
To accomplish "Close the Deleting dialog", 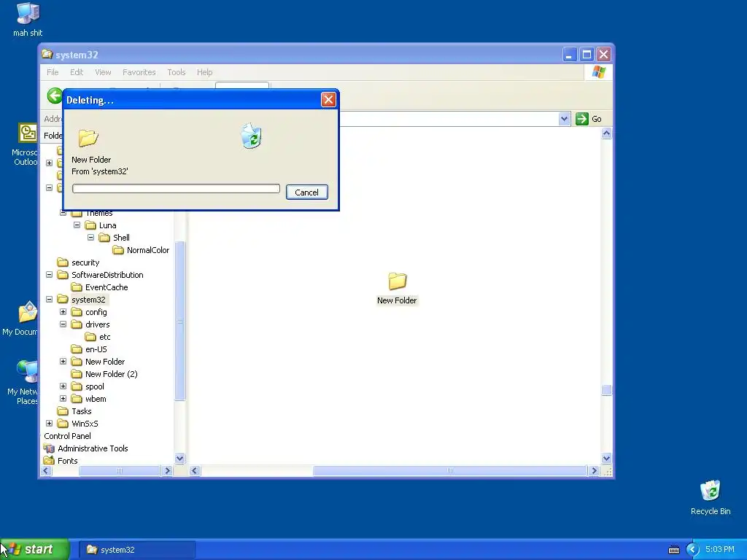I will pos(328,99).
